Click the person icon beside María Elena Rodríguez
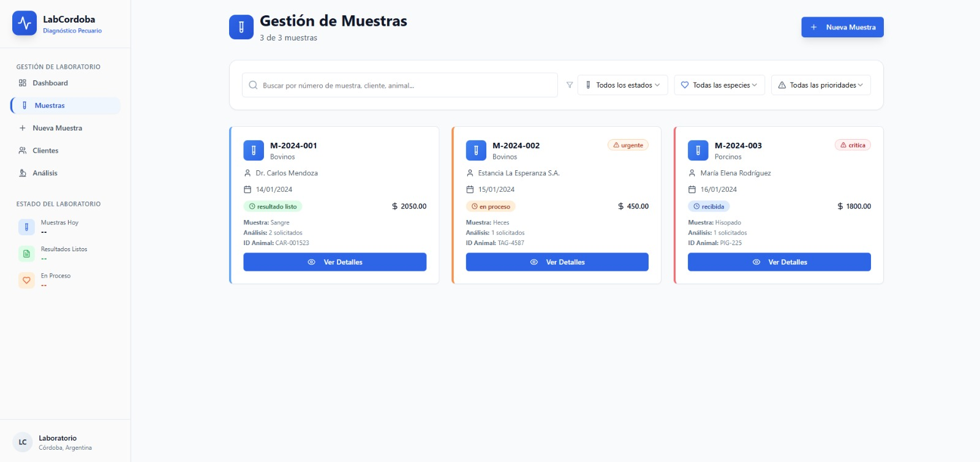The height and width of the screenshot is (462, 980). tap(692, 173)
